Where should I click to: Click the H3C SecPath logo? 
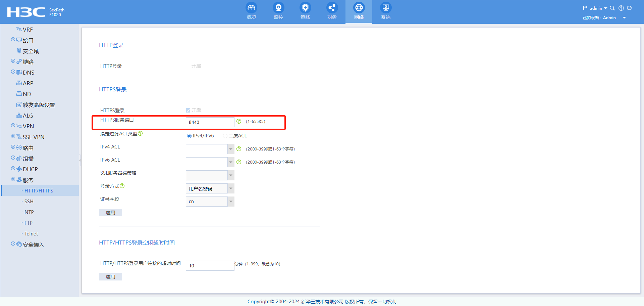[x=36, y=12]
